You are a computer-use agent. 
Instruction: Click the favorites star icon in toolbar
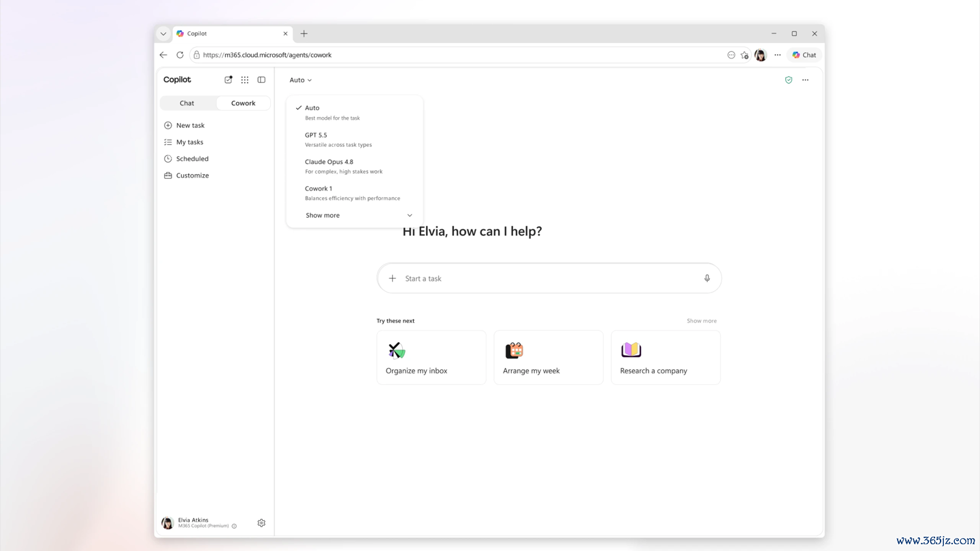click(x=745, y=55)
